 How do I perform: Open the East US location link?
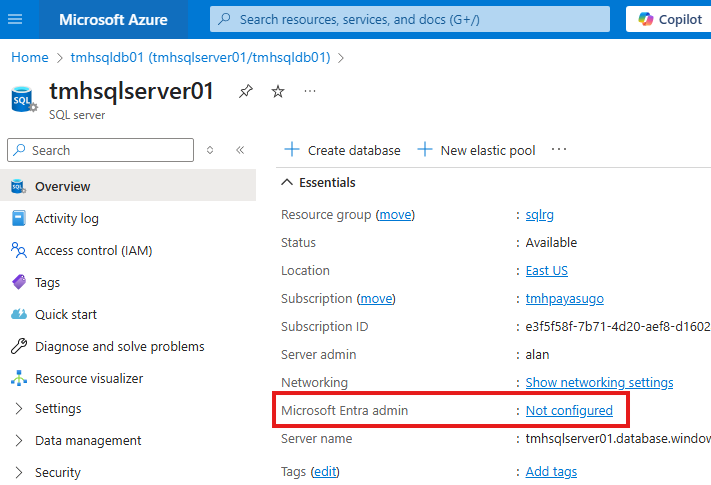(546, 271)
